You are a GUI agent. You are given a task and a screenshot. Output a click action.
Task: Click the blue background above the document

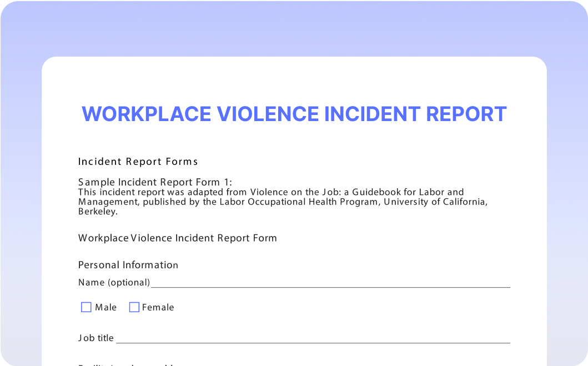pyautogui.click(x=294, y=28)
